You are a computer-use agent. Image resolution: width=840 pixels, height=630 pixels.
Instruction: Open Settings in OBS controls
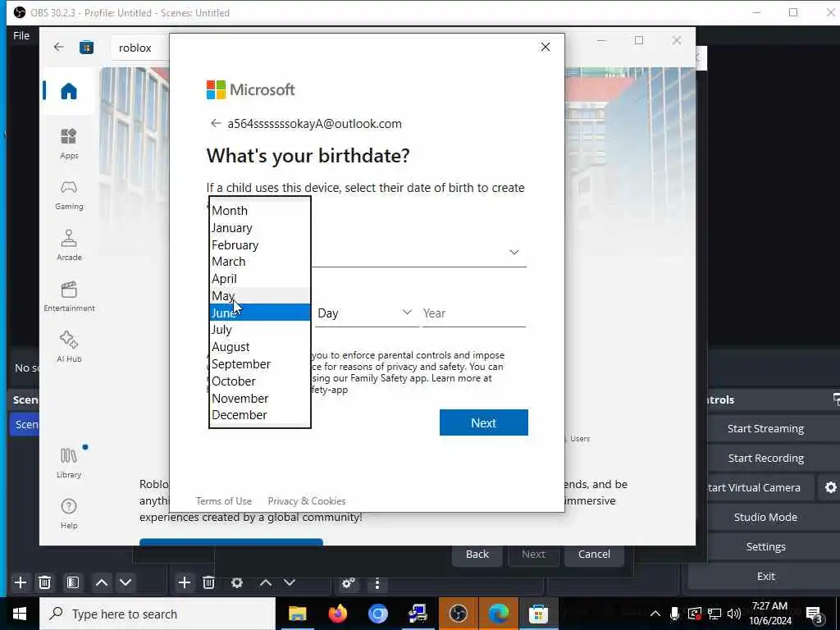click(765, 546)
